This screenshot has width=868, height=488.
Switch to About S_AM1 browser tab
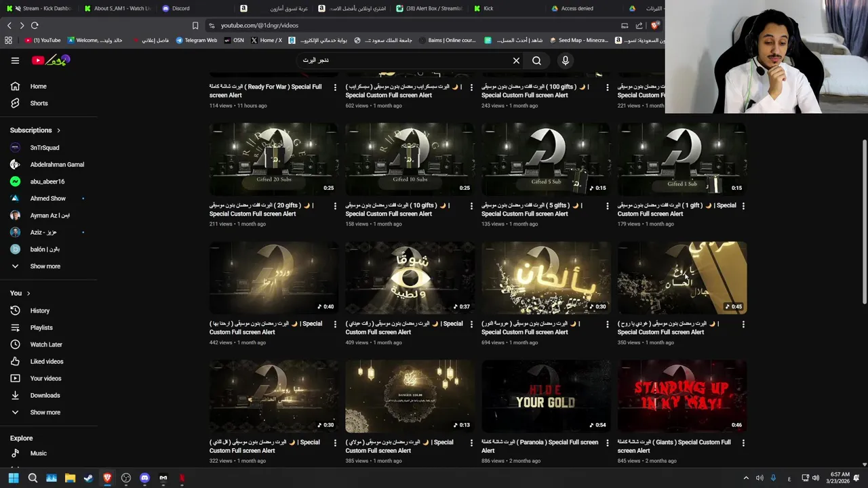pyautogui.click(x=117, y=8)
